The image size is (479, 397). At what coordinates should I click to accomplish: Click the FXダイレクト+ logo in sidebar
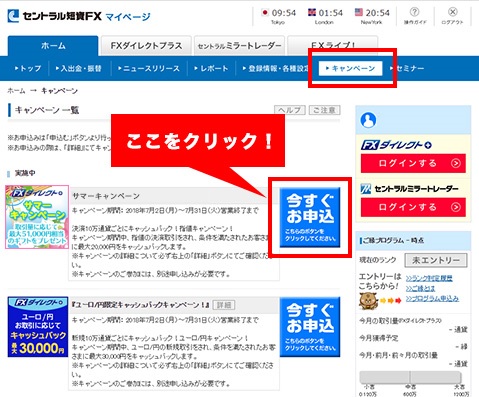(396, 145)
